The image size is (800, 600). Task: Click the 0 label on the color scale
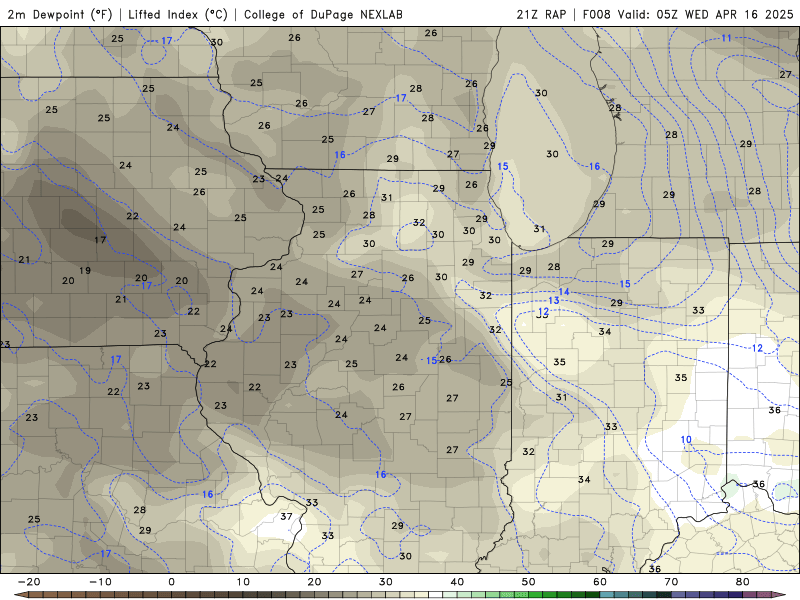(171, 582)
